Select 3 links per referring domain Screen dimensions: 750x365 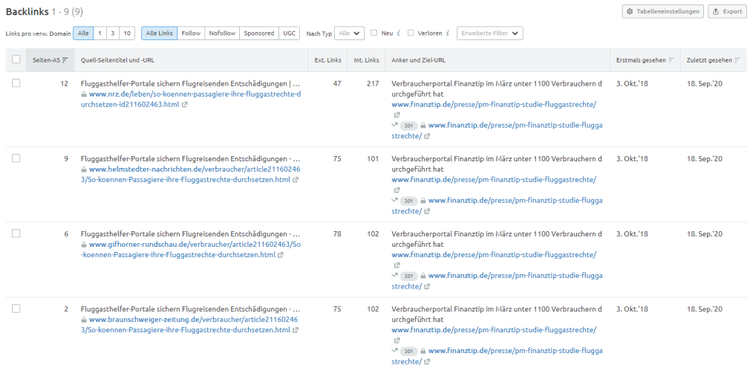click(112, 33)
